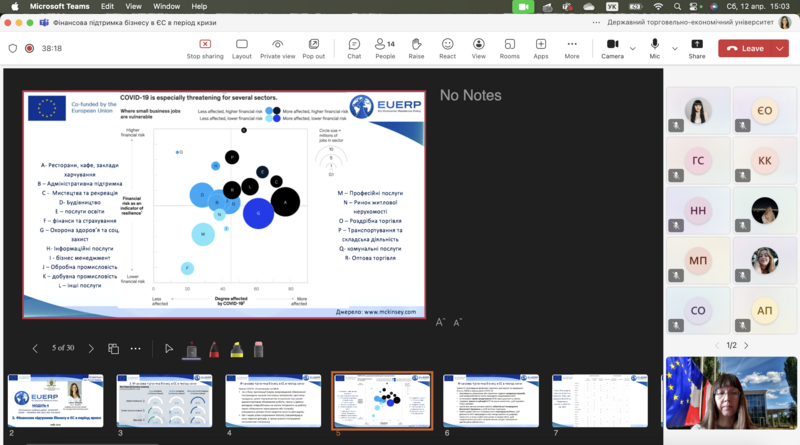Screen dimensions: 800x445
Task: Click participant tile АП
Action: click(x=764, y=311)
